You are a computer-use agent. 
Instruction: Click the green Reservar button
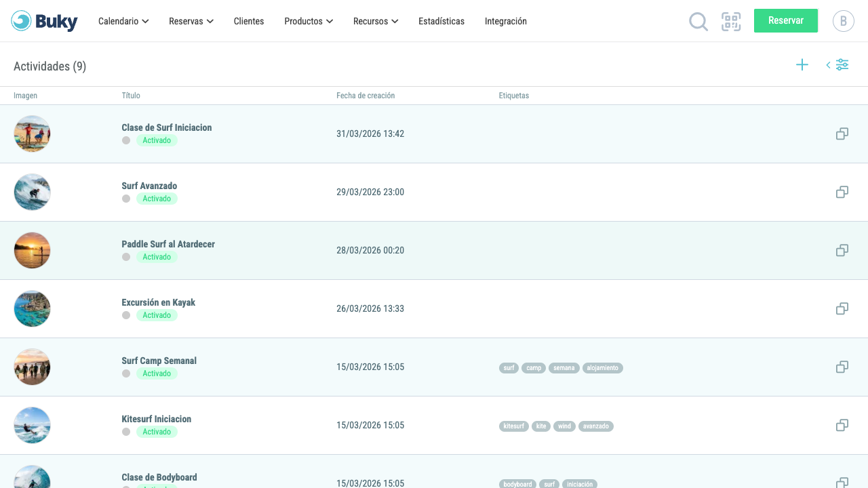[x=786, y=20]
